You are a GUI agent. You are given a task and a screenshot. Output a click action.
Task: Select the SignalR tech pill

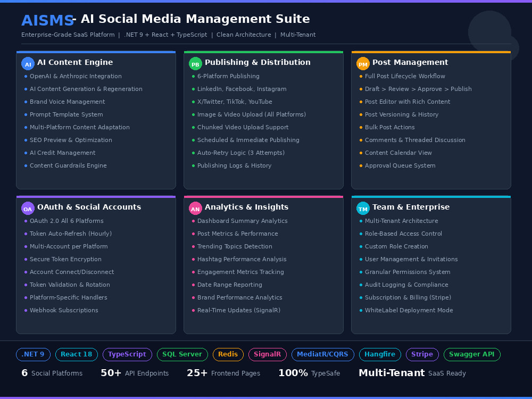pyautogui.click(x=268, y=354)
